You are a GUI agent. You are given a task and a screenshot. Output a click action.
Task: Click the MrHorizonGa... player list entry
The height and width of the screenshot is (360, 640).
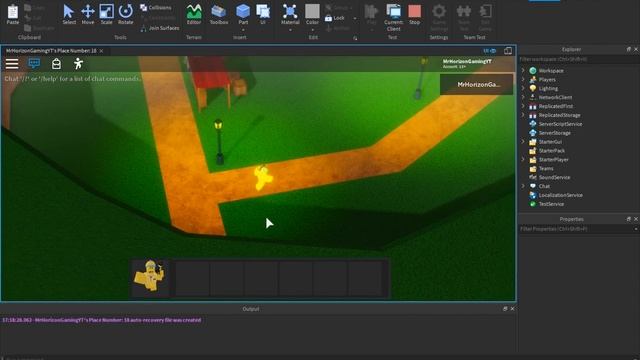(x=476, y=84)
